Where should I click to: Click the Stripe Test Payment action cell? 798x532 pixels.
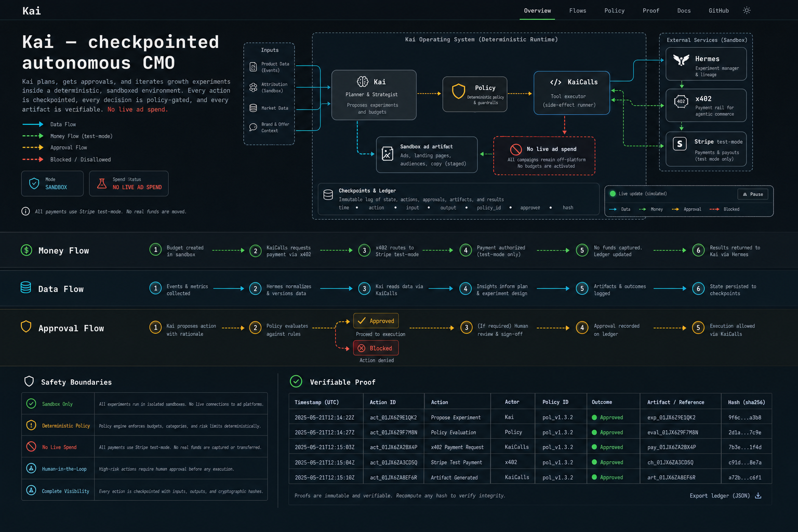[456, 462]
